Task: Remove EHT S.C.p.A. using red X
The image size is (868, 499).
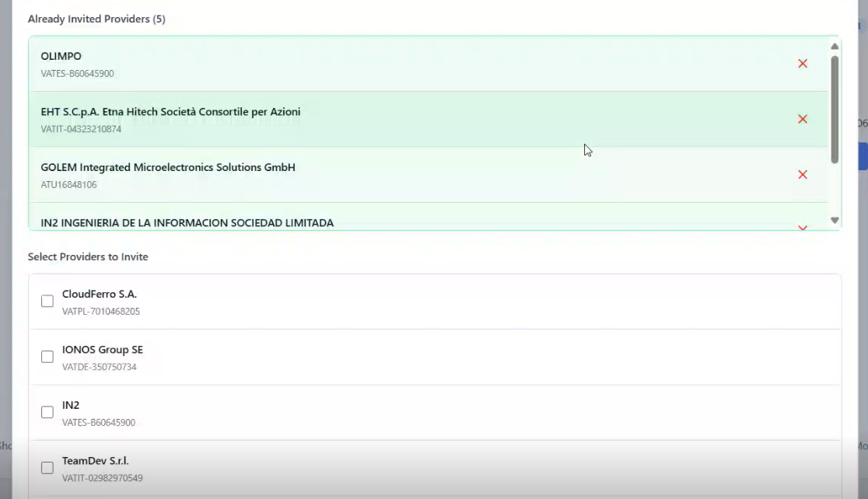Action: point(803,119)
